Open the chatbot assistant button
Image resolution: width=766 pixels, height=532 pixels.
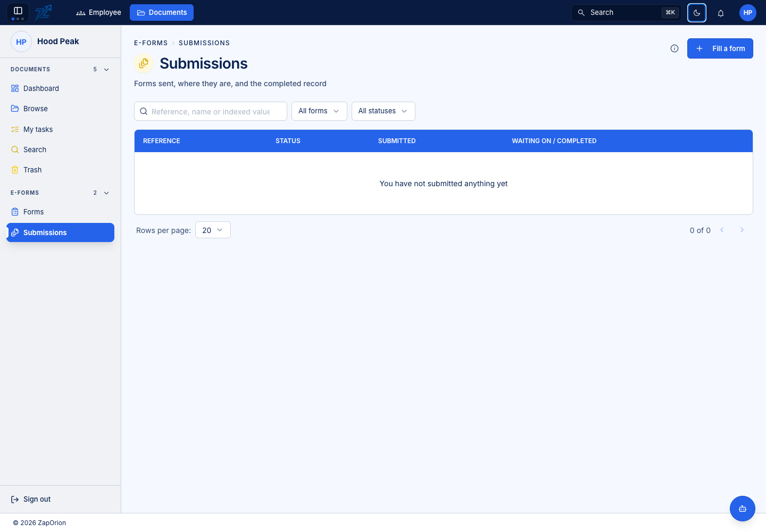pyautogui.click(x=743, y=509)
